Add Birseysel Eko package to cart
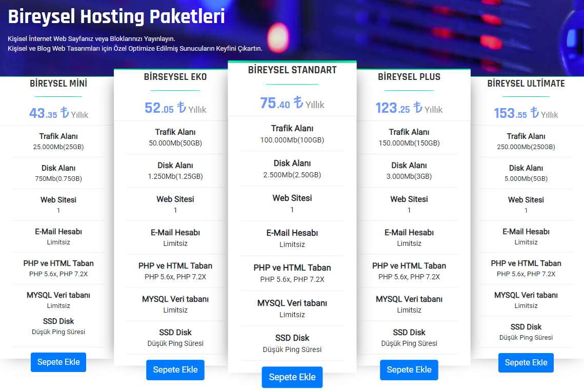 175,369
